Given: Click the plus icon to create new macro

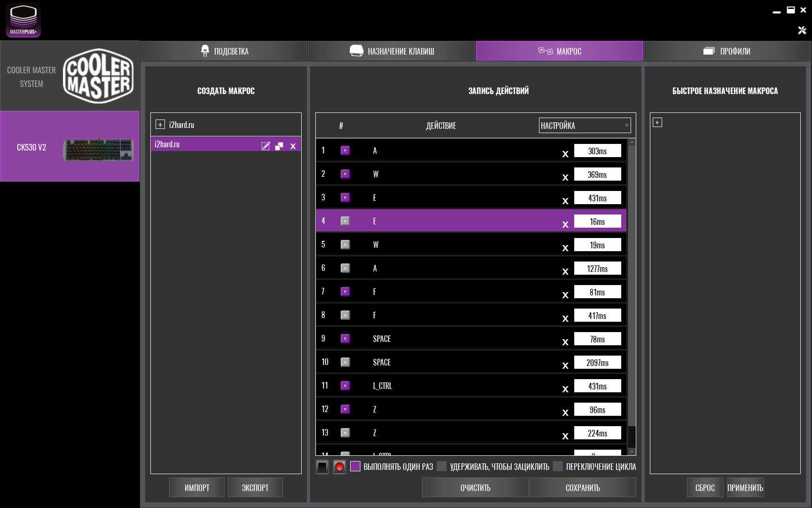Looking at the screenshot, I should [160, 125].
